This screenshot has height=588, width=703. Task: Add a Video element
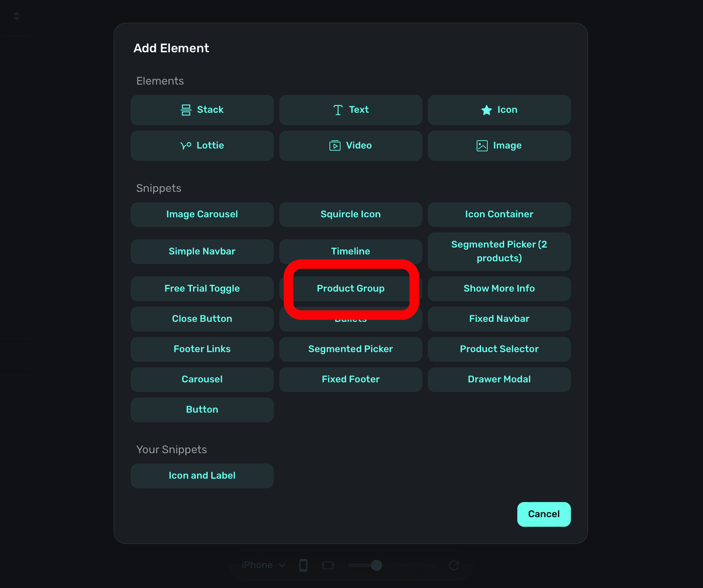click(x=350, y=145)
